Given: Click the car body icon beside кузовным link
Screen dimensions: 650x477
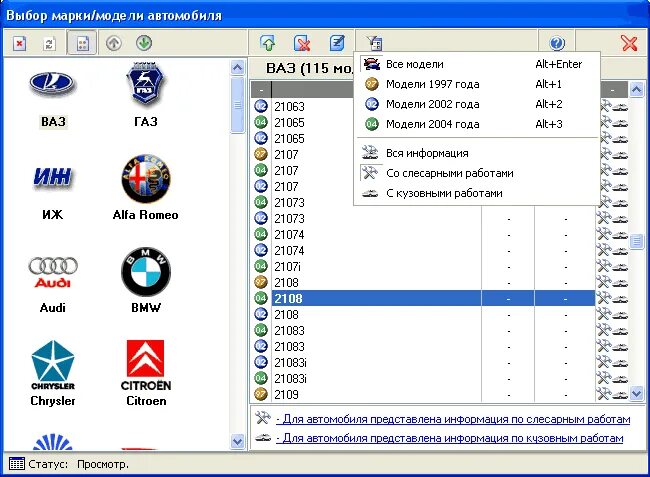Looking at the screenshot, I should pyautogui.click(x=262, y=438).
